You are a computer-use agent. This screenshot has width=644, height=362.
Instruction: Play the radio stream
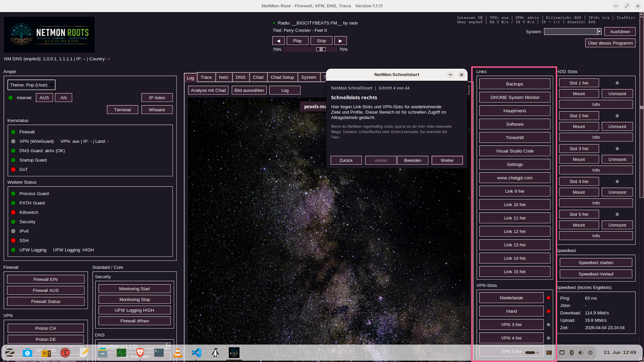(298, 41)
